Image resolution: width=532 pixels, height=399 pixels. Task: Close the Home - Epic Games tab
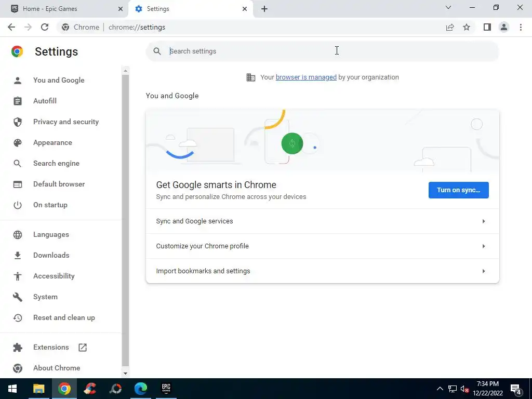pyautogui.click(x=121, y=9)
